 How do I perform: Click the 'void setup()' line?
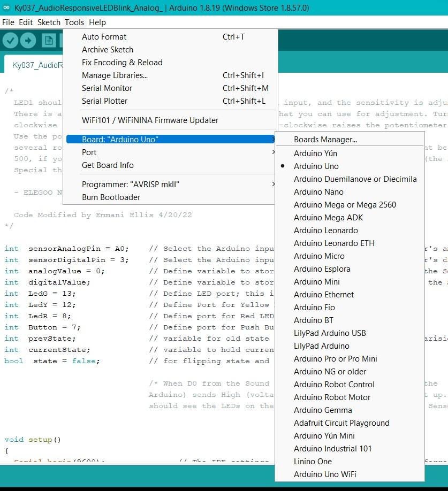(33, 440)
